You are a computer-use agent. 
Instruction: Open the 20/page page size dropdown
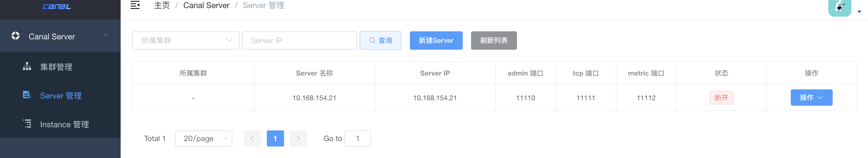204,138
